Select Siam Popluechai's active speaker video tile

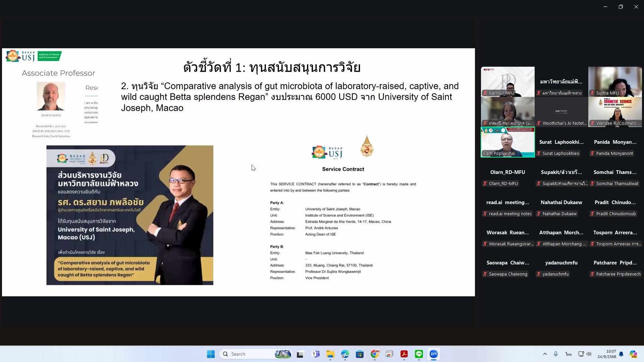pos(508,142)
